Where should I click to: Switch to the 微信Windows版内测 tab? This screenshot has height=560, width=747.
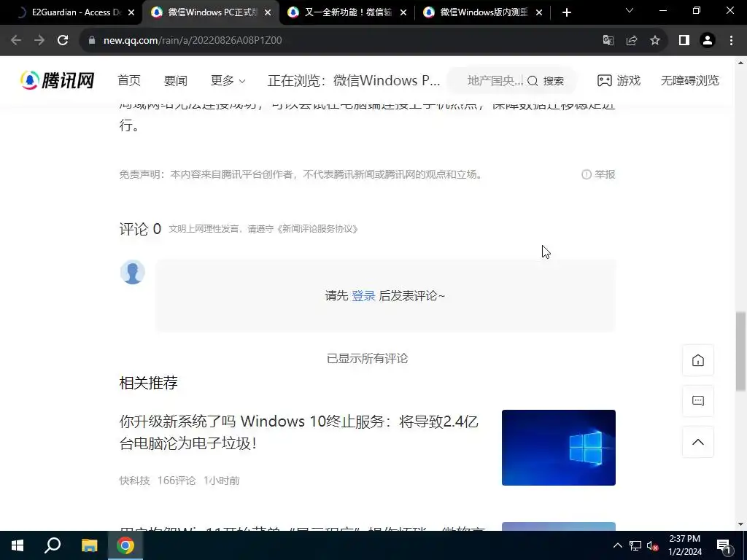pyautogui.click(x=484, y=12)
